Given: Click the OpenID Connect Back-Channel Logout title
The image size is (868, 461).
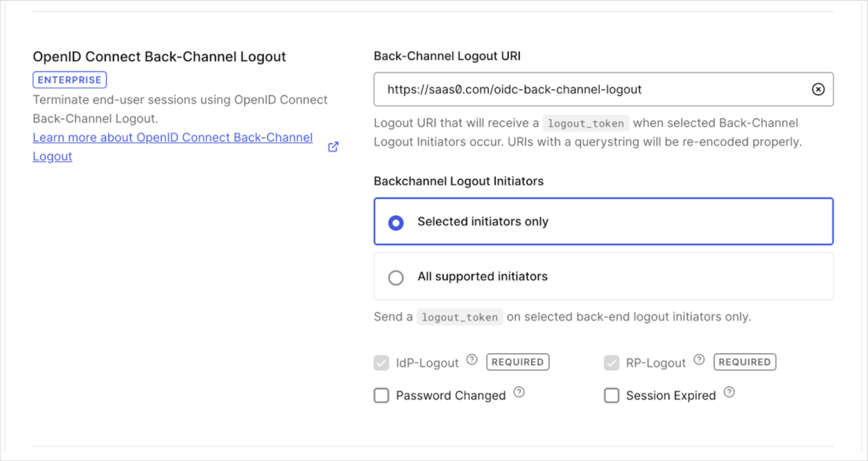Looking at the screenshot, I should pos(159,56).
